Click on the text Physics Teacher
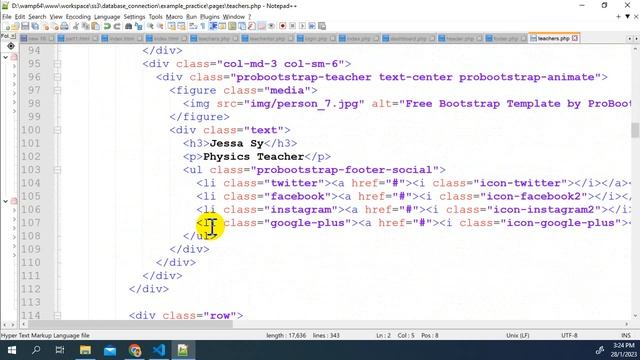 253,157
